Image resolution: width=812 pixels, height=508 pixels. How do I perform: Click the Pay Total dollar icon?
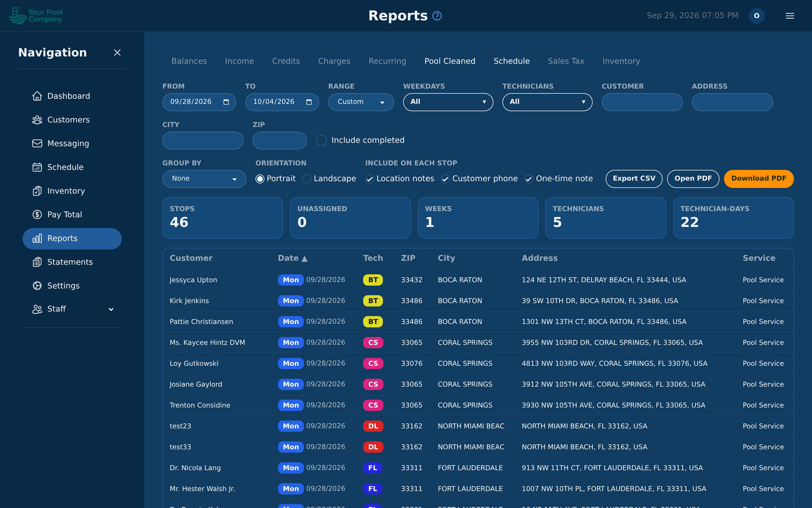click(x=37, y=214)
